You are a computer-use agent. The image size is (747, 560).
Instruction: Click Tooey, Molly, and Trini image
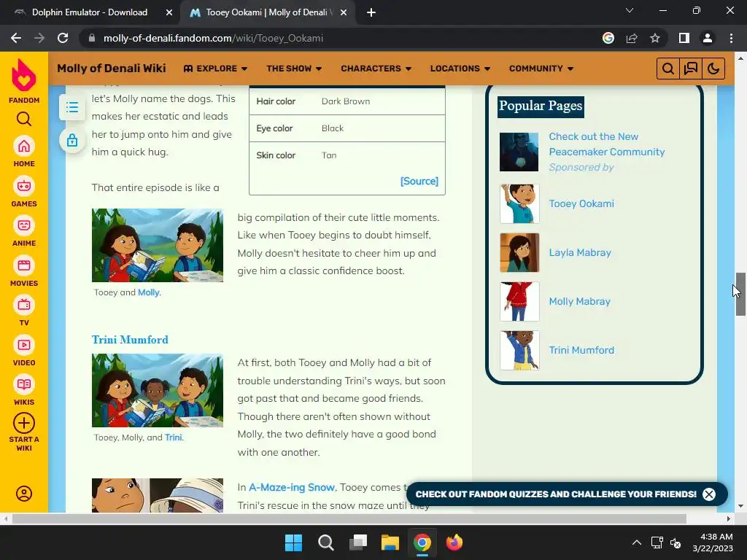pos(158,390)
